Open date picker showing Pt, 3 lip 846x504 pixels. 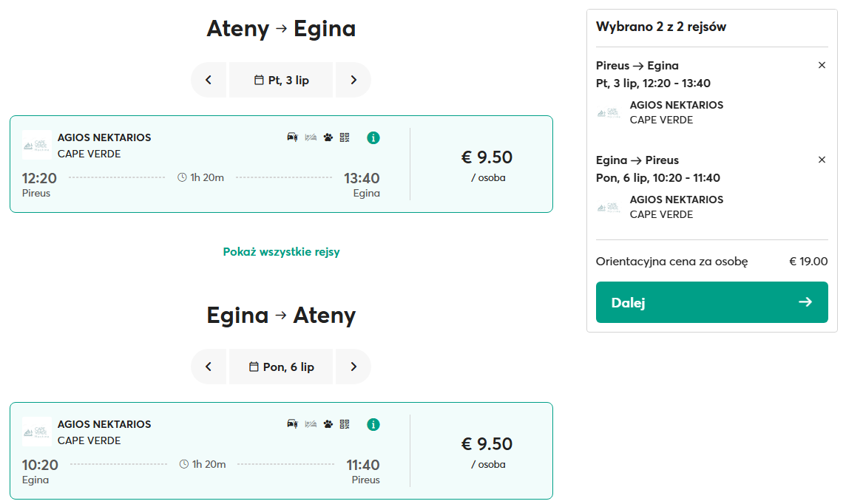(x=281, y=80)
